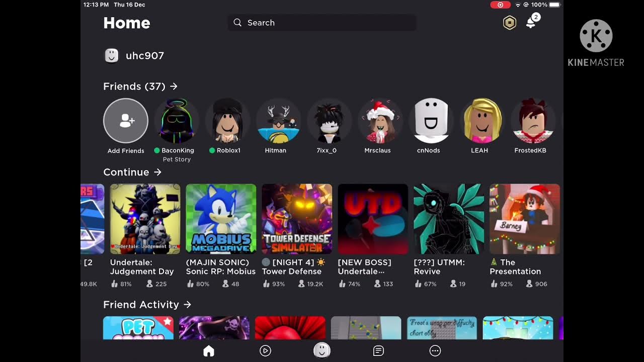The width and height of the screenshot is (644, 362).
Task: Expand the Friends (37) list
Action: point(140,86)
